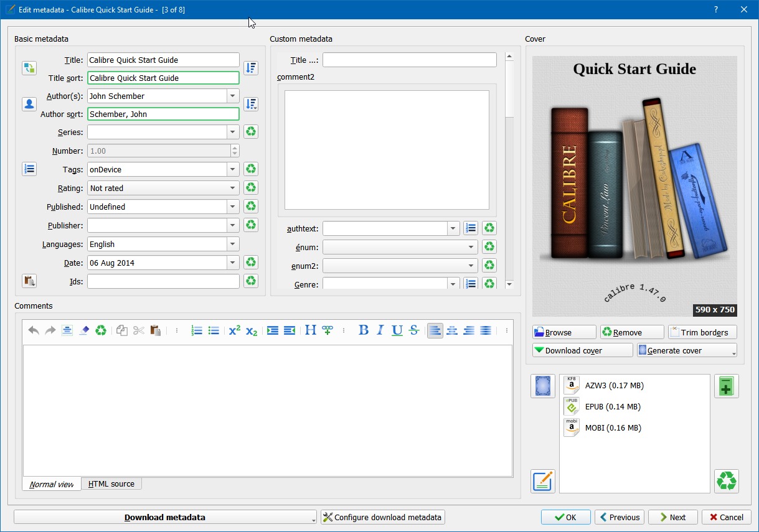Open the Tags editor list icon

coord(29,169)
